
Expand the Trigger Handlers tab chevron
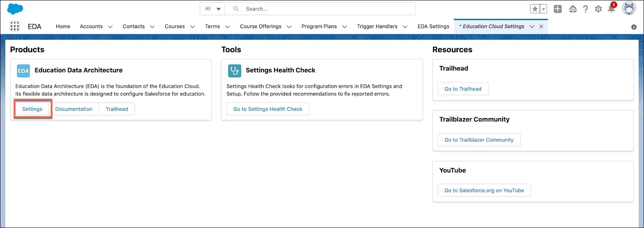point(405,27)
